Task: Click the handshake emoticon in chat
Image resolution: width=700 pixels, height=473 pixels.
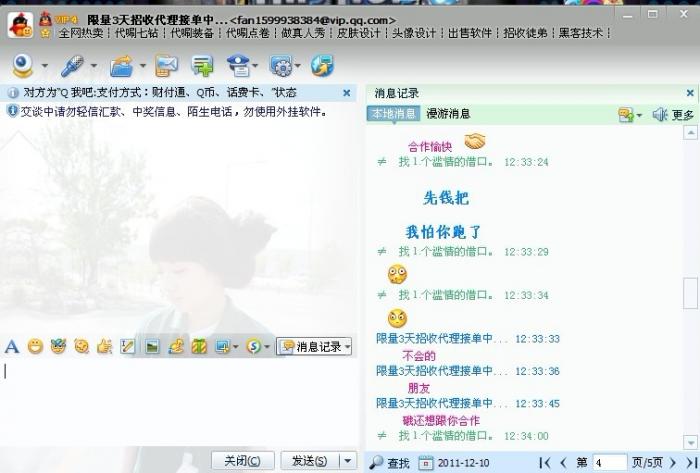Action: click(x=475, y=141)
